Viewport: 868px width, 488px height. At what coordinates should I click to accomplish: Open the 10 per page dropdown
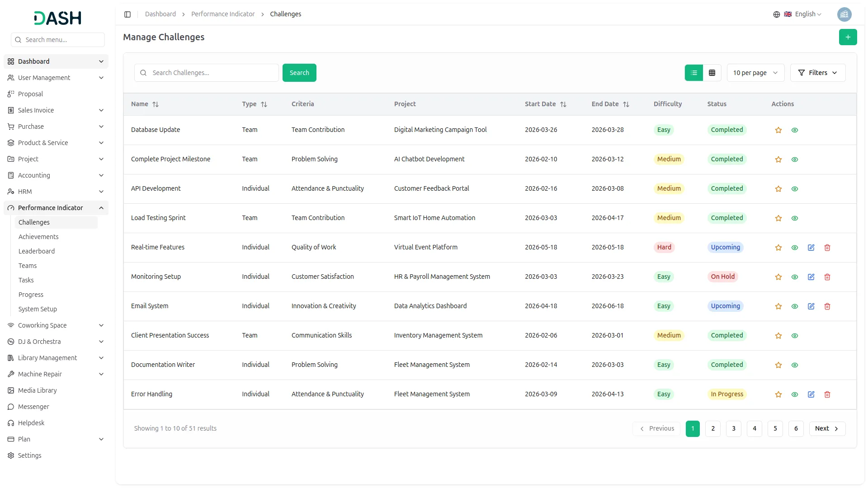click(755, 73)
